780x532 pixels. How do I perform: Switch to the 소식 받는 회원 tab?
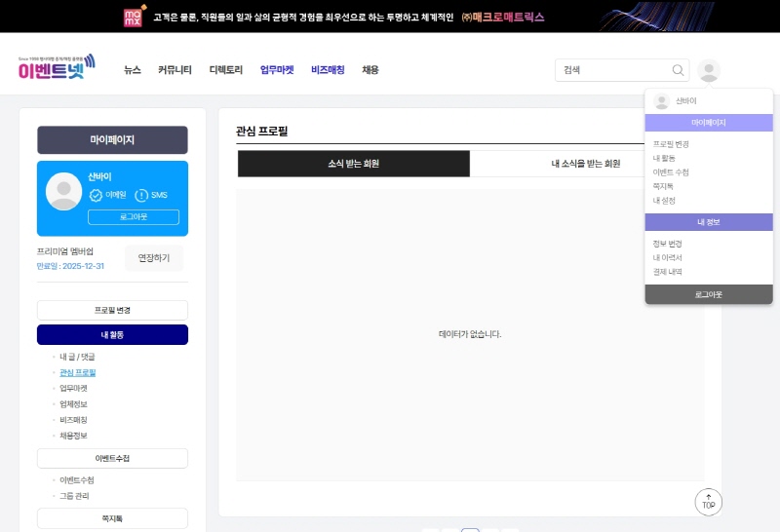click(x=354, y=164)
